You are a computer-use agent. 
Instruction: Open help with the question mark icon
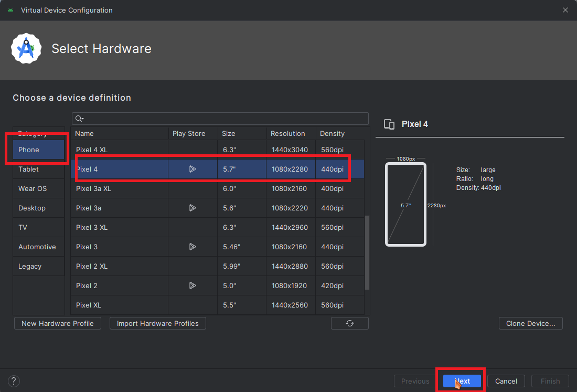point(14,381)
